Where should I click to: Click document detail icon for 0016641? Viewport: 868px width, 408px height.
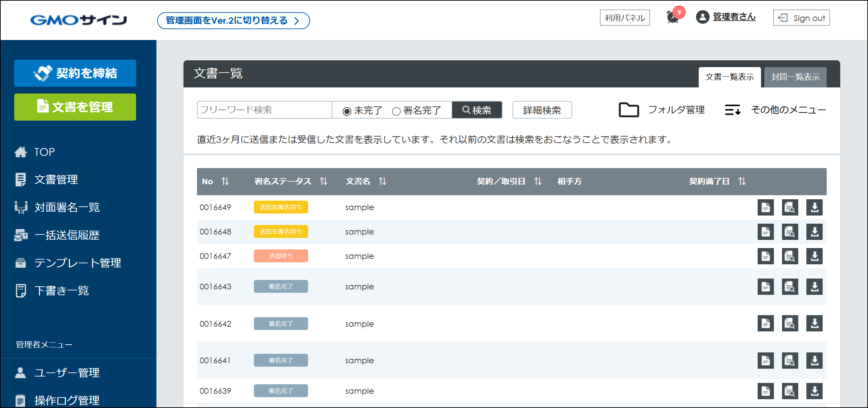[x=765, y=361]
